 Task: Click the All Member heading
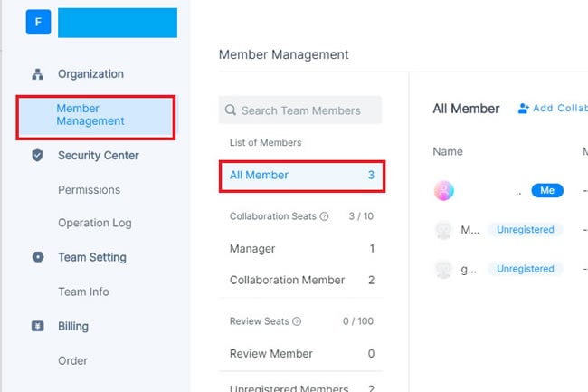coord(466,109)
